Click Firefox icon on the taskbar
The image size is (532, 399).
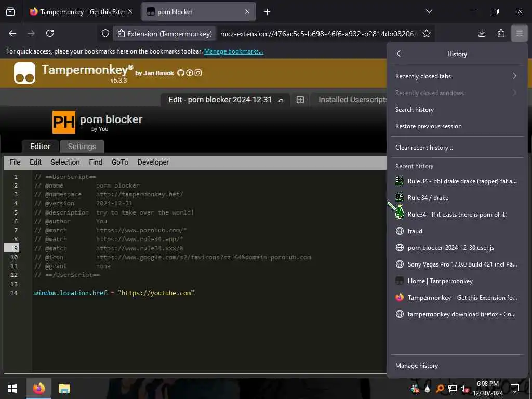click(38, 389)
